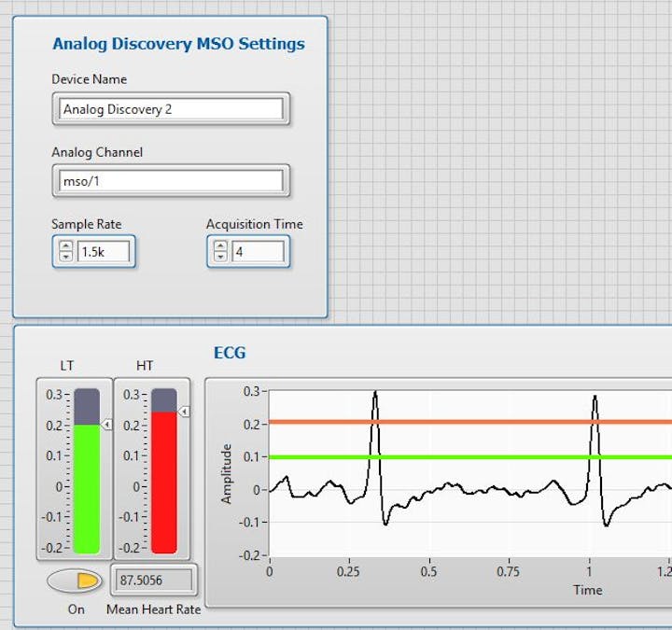The height and width of the screenshot is (630, 672).
Task: Click the second ECG peak near Time 1
Action: point(595,398)
